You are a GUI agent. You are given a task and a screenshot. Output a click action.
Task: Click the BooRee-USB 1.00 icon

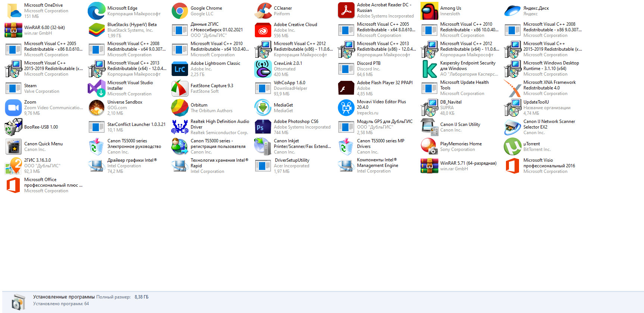pyautogui.click(x=13, y=127)
